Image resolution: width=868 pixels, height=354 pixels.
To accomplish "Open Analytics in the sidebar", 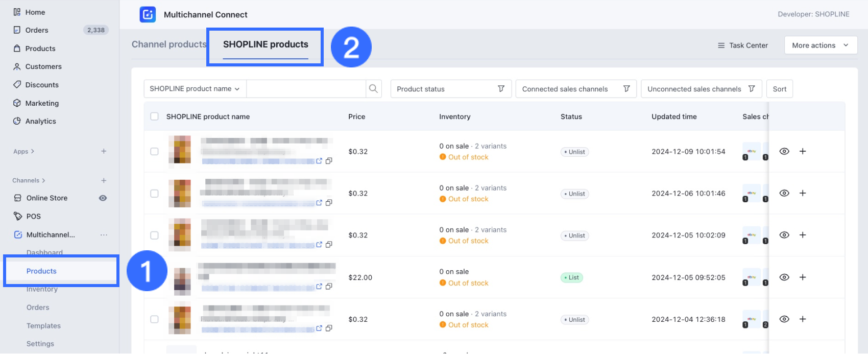I will pos(41,121).
